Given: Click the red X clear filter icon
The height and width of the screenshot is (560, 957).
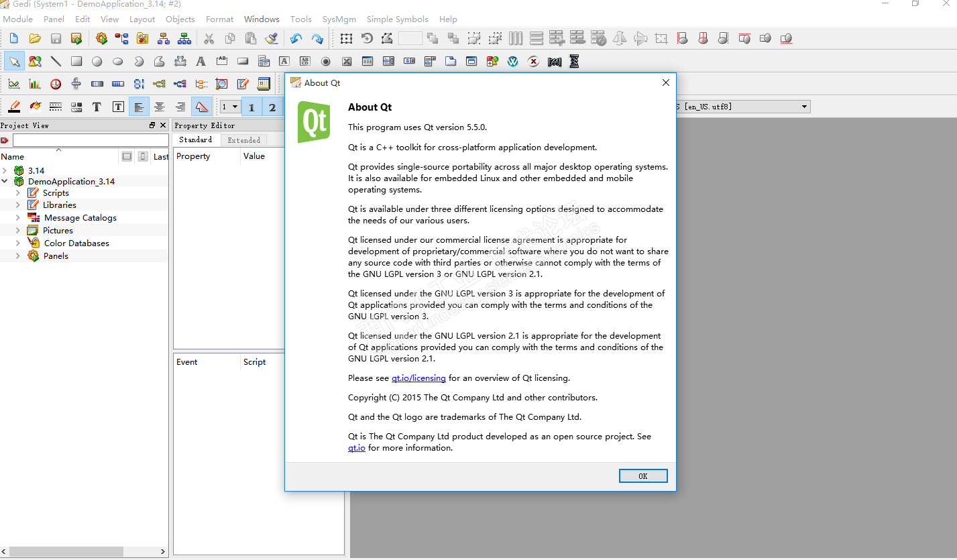Looking at the screenshot, I should pos(5,140).
